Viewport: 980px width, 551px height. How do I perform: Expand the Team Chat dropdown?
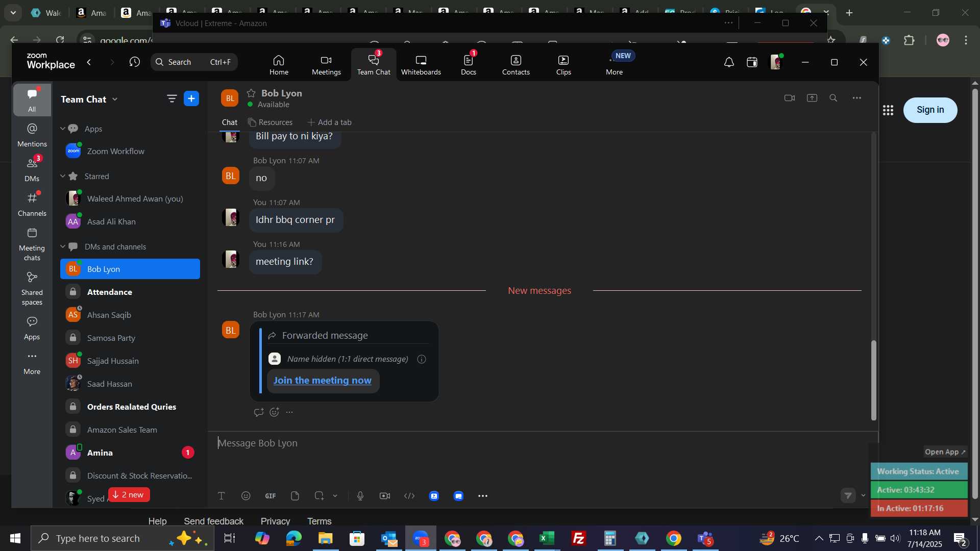pyautogui.click(x=115, y=99)
